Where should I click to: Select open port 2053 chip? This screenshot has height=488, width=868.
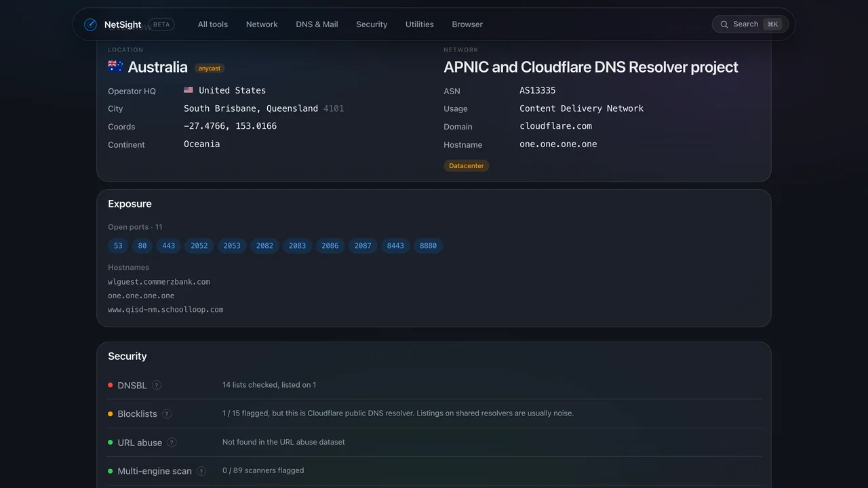[232, 245]
